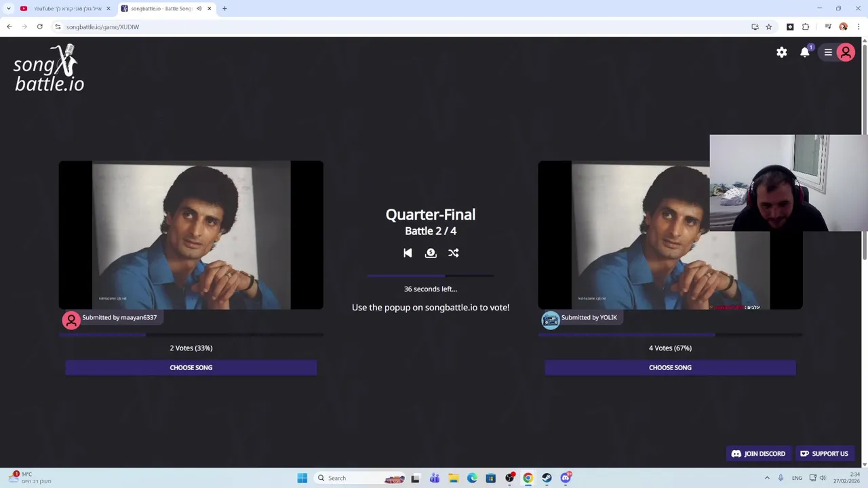The width and height of the screenshot is (868, 488).
Task: Open the weather widget on taskbar
Action: pos(31,478)
